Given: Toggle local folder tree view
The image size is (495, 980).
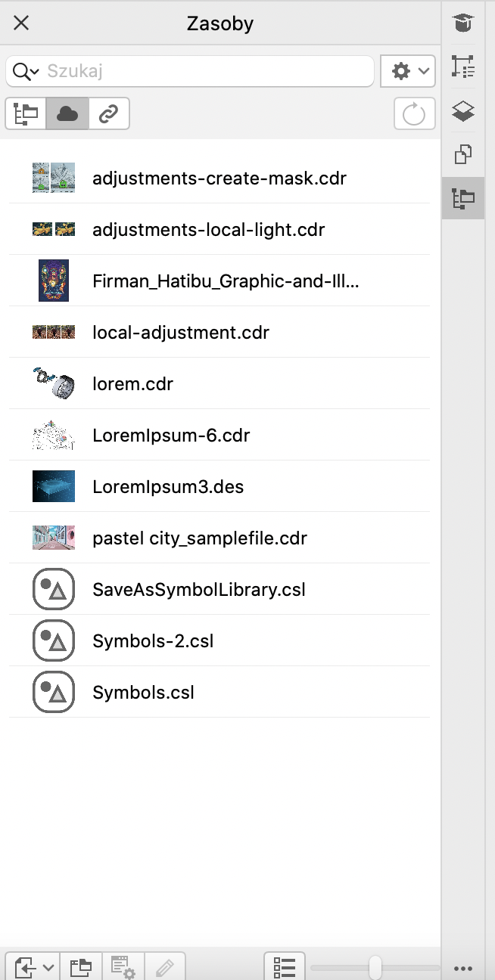Looking at the screenshot, I should [x=26, y=113].
